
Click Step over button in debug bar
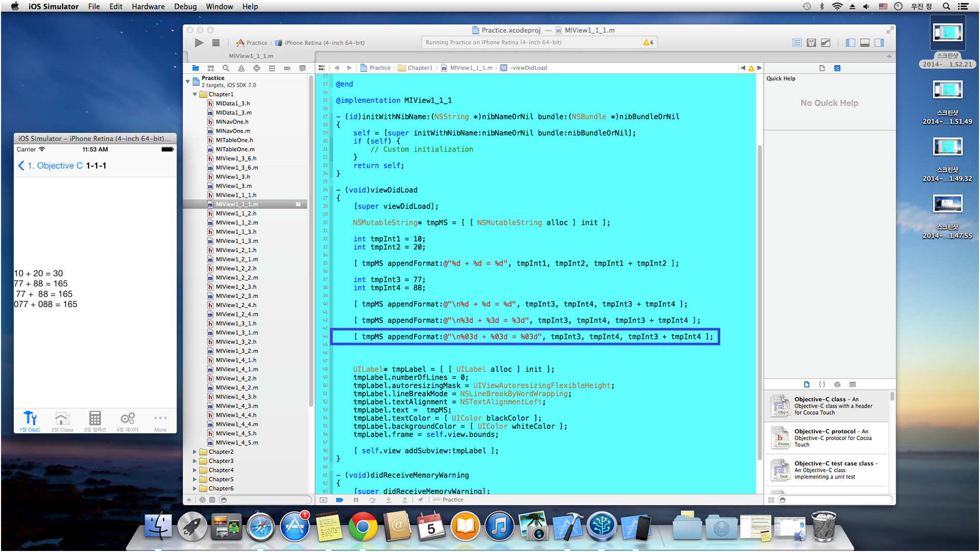coord(372,500)
